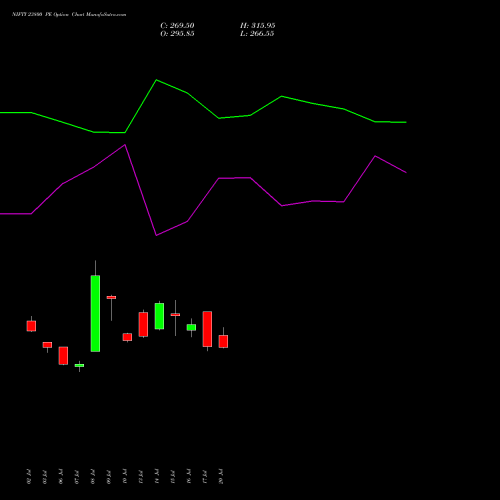Click the high price value H: 315.95
Screen dimensions: 500x500
click(258, 26)
